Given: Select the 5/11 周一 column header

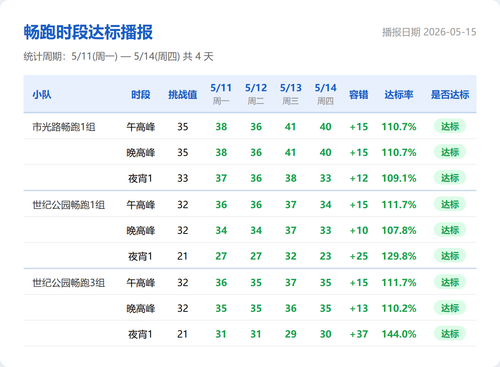Looking at the screenshot, I should (221, 94).
